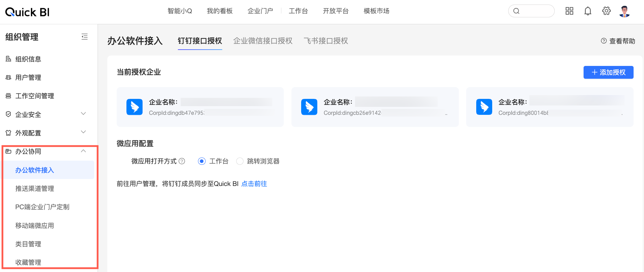Click the info tooltip icon beside 微应用打开方式
644x272 pixels.
pos(182,161)
